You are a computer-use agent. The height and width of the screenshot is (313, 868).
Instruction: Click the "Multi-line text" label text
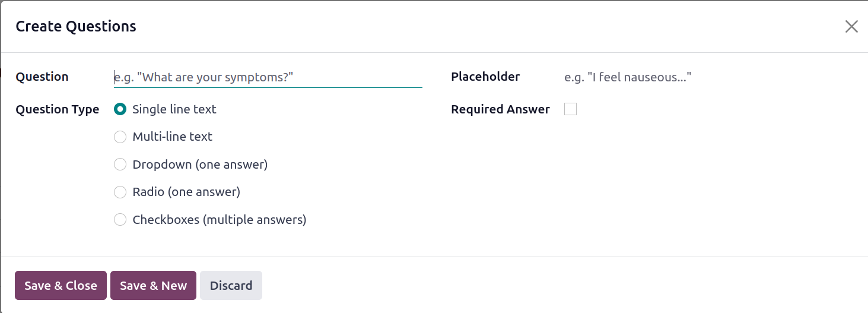click(173, 137)
